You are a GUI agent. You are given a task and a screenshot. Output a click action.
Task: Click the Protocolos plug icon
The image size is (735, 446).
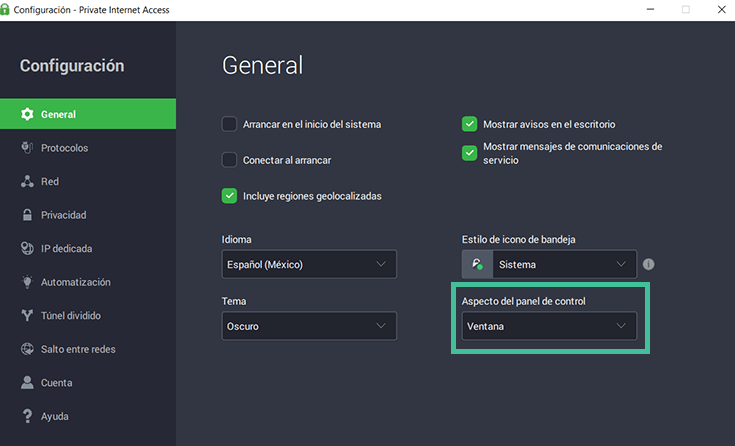(x=27, y=148)
